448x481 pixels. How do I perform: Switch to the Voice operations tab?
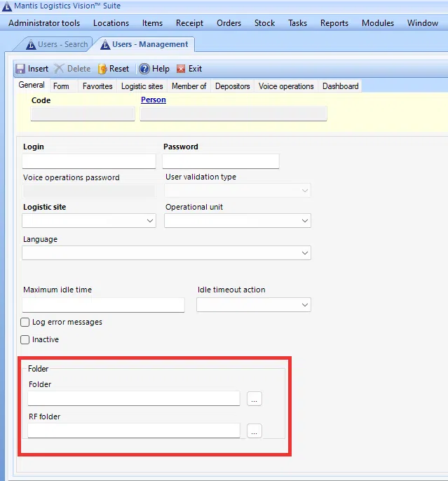pyautogui.click(x=286, y=86)
